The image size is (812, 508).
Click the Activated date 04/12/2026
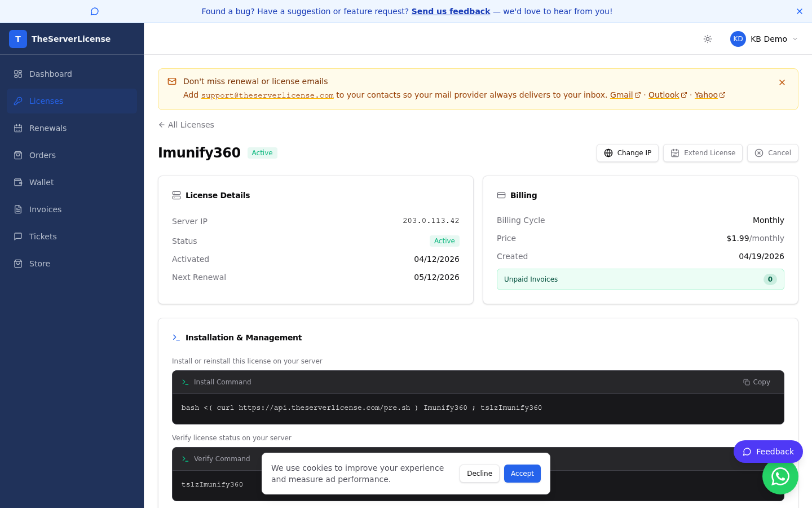click(x=436, y=259)
